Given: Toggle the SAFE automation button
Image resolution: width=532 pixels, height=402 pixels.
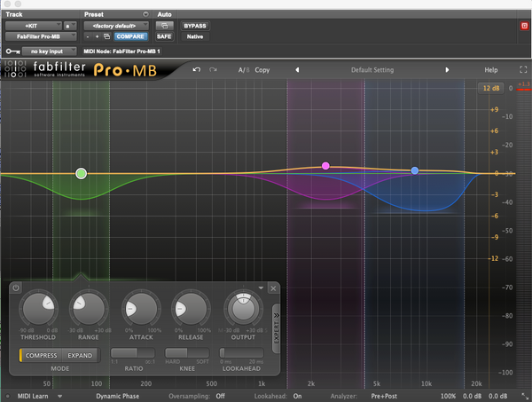Looking at the screenshot, I should click(164, 36).
